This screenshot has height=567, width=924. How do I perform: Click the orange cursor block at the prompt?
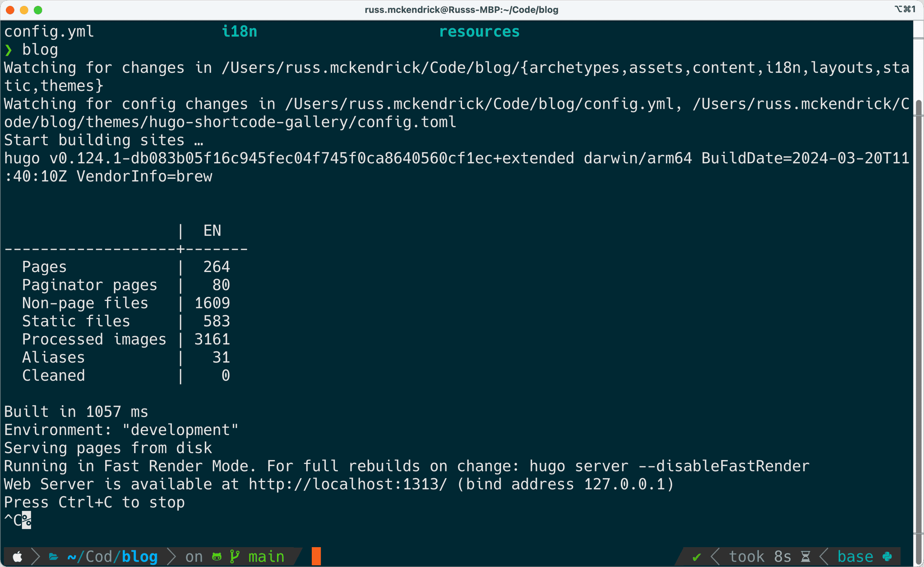tap(316, 556)
